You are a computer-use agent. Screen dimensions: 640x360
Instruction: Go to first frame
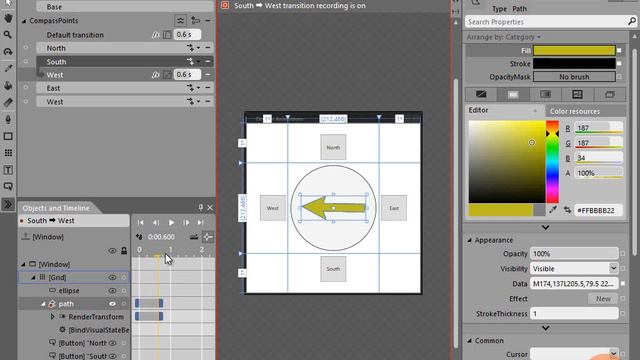[x=140, y=222]
